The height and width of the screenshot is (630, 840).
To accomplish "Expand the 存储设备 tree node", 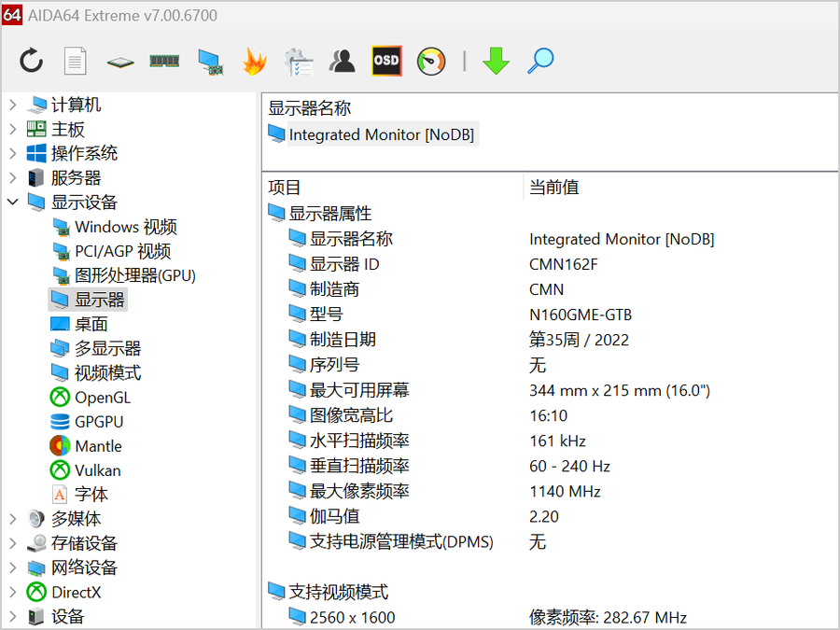I will [x=13, y=543].
